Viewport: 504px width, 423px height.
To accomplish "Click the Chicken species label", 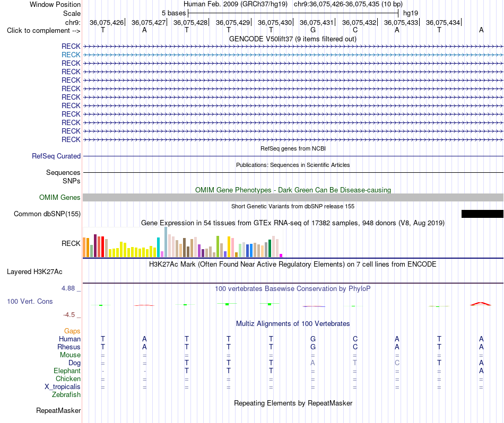I will [68, 378].
